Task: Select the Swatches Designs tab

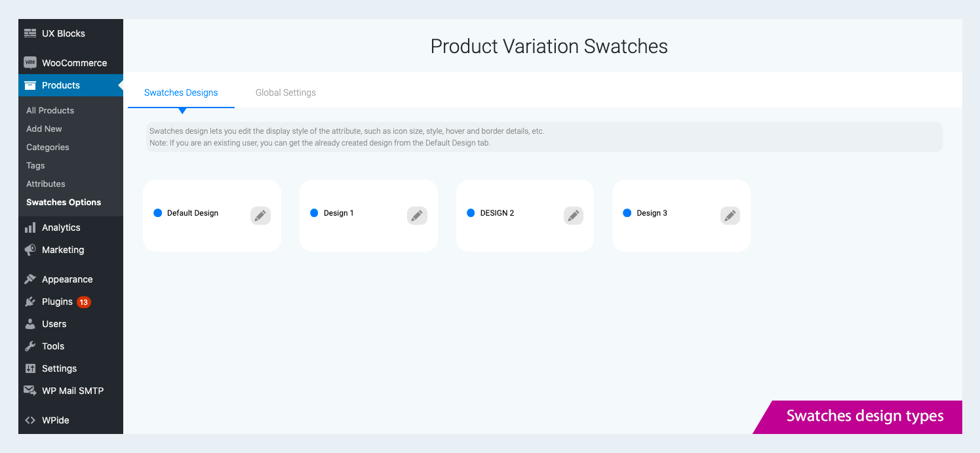Action: coord(181,92)
